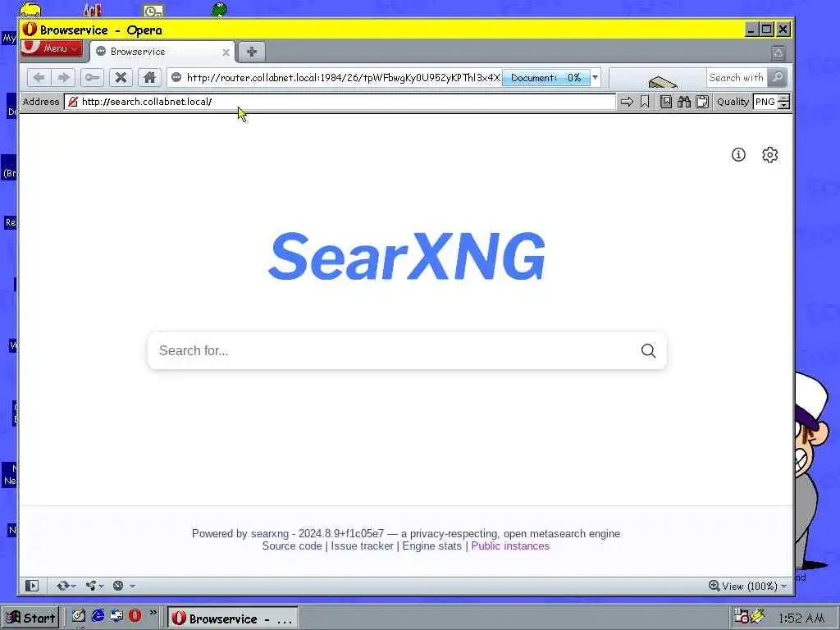
Task: Go to the home page icon
Action: pyautogui.click(x=149, y=78)
